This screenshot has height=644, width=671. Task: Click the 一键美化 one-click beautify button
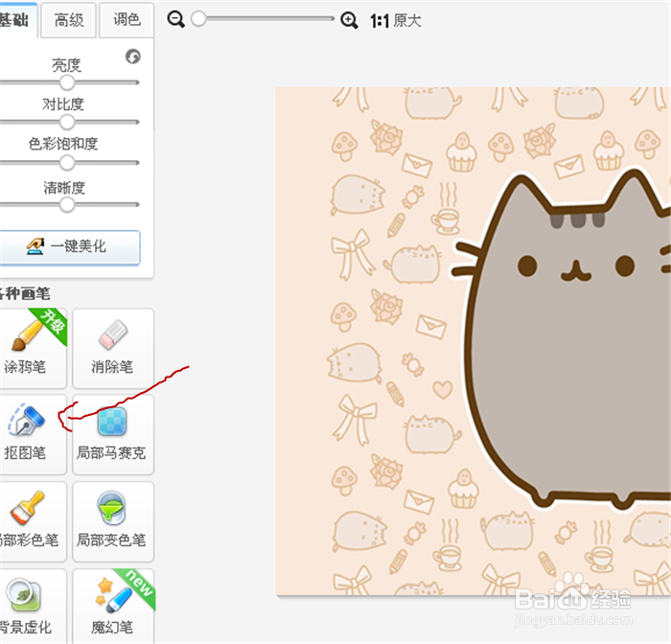pos(70,247)
